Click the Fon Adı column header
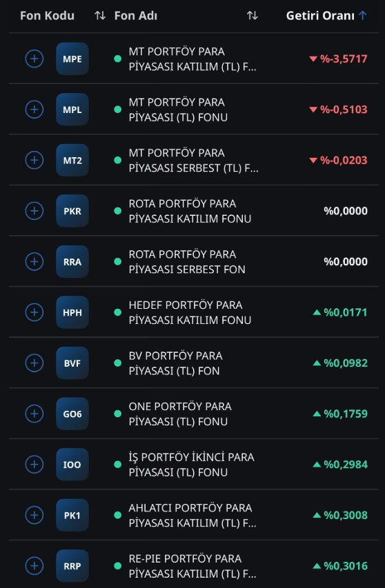The width and height of the screenshot is (385, 588). click(136, 16)
